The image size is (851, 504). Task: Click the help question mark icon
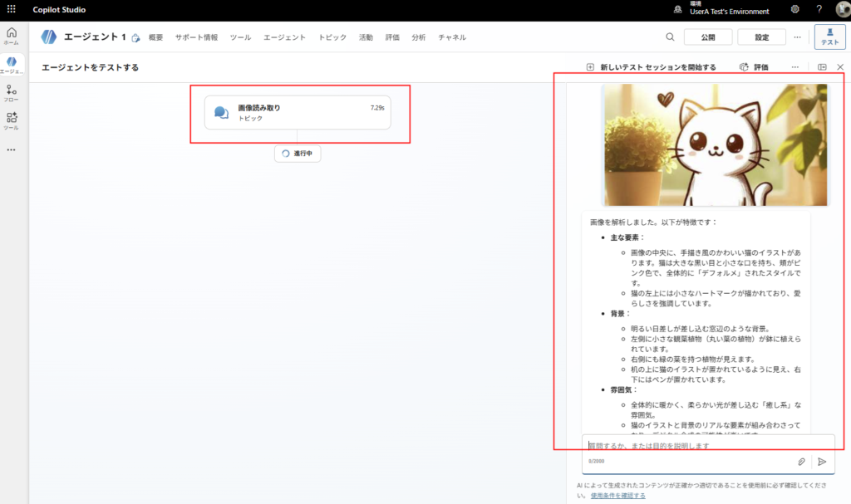pyautogui.click(x=819, y=9)
